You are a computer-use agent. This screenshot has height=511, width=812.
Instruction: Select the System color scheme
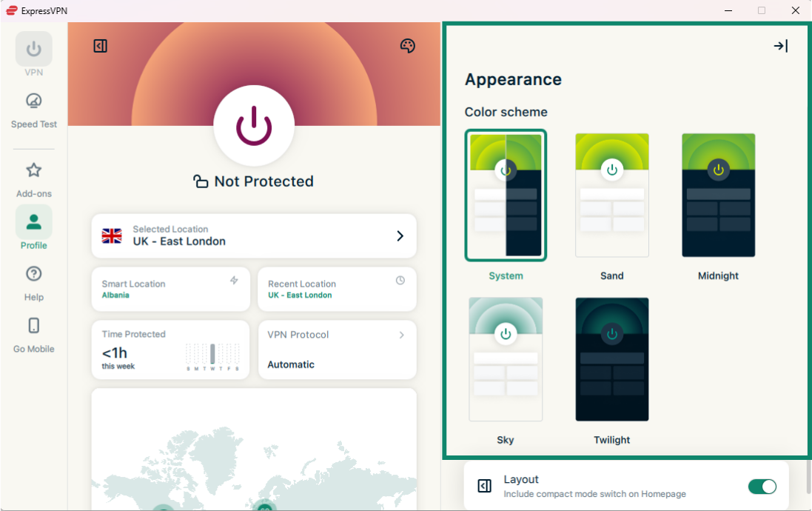(x=506, y=196)
